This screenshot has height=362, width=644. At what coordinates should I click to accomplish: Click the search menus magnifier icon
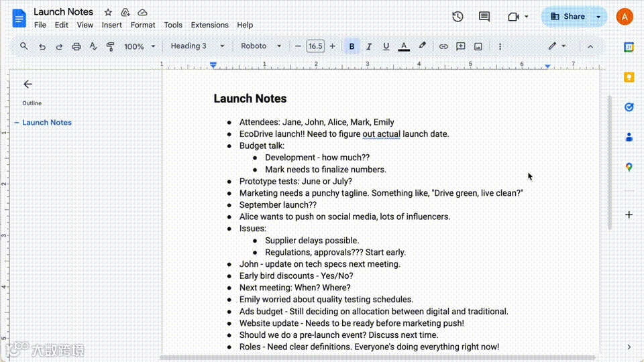coord(24,46)
